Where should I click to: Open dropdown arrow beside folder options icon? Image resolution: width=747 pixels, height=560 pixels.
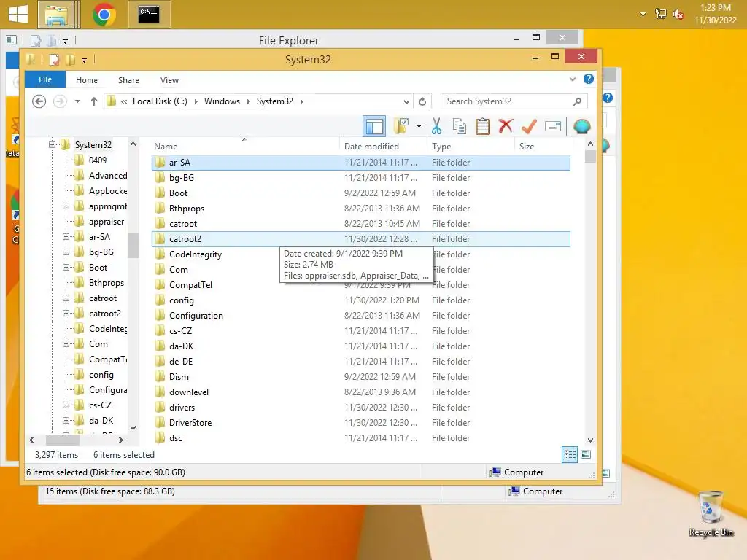(x=419, y=126)
